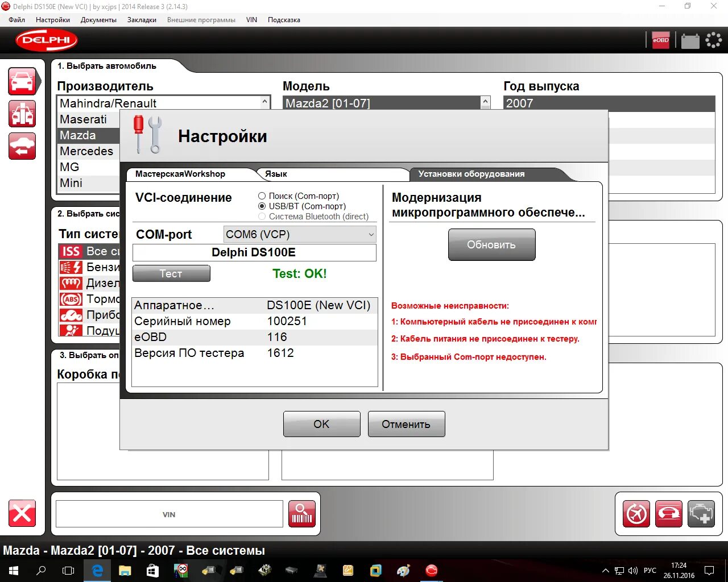
Task: Open the Настройки menu
Action: (53, 20)
